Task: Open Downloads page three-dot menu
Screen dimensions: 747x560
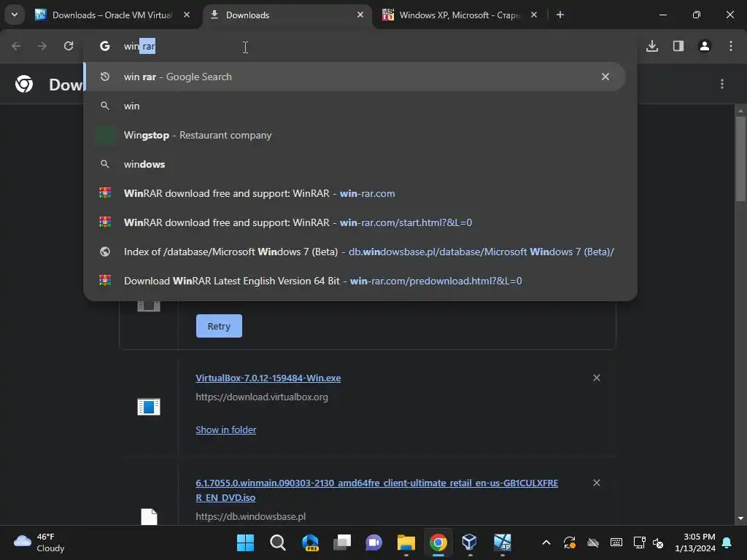Action: pos(722,85)
